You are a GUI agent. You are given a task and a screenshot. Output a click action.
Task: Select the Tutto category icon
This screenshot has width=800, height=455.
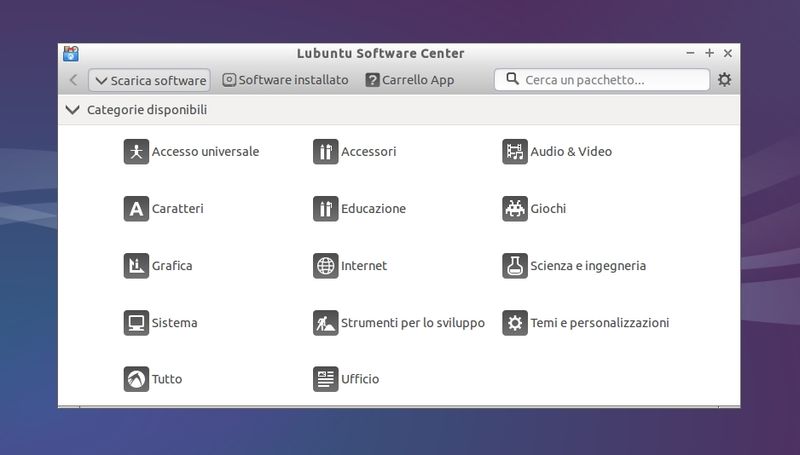pyautogui.click(x=136, y=379)
